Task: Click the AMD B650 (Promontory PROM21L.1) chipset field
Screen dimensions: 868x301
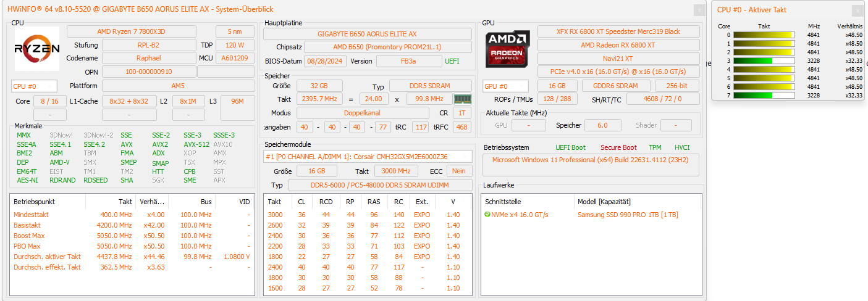Action: point(387,47)
